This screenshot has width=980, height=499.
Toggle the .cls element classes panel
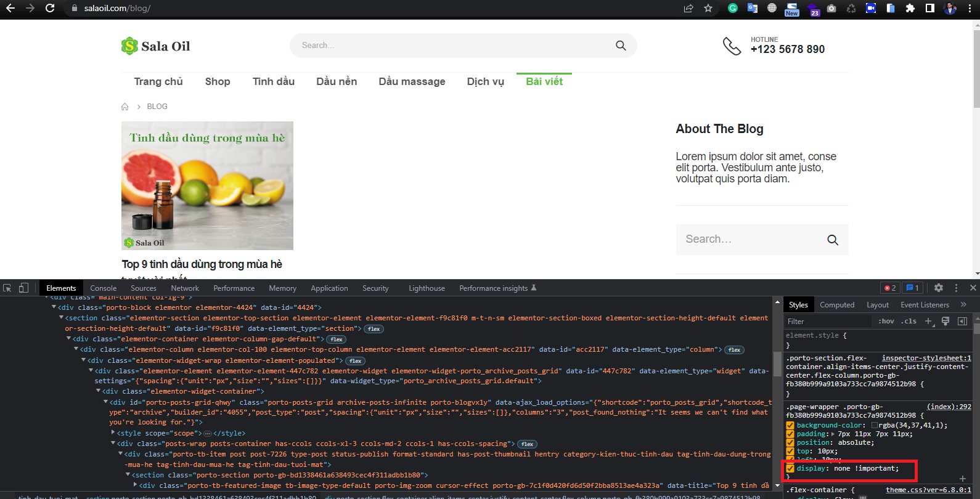pyautogui.click(x=909, y=321)
